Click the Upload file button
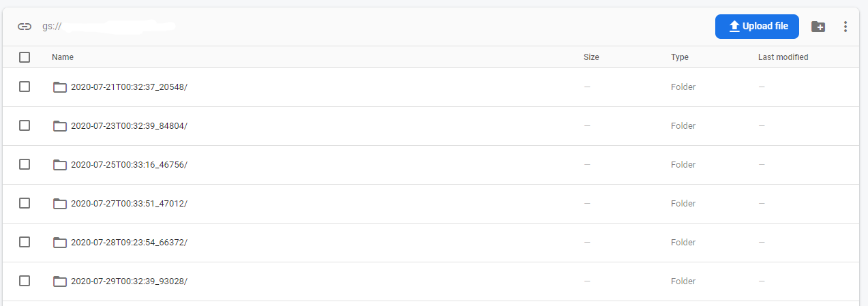This screenshot has height=306, width=868. tap(757, 27)
